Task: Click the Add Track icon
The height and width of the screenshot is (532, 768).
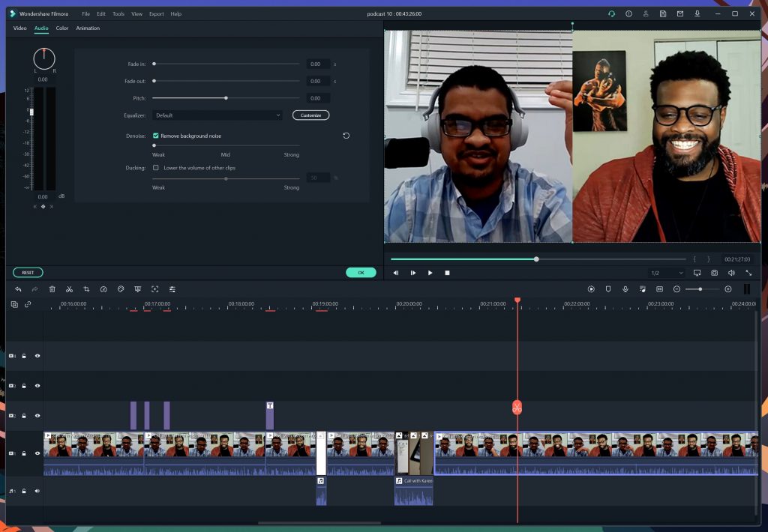Action: [14, 304]
